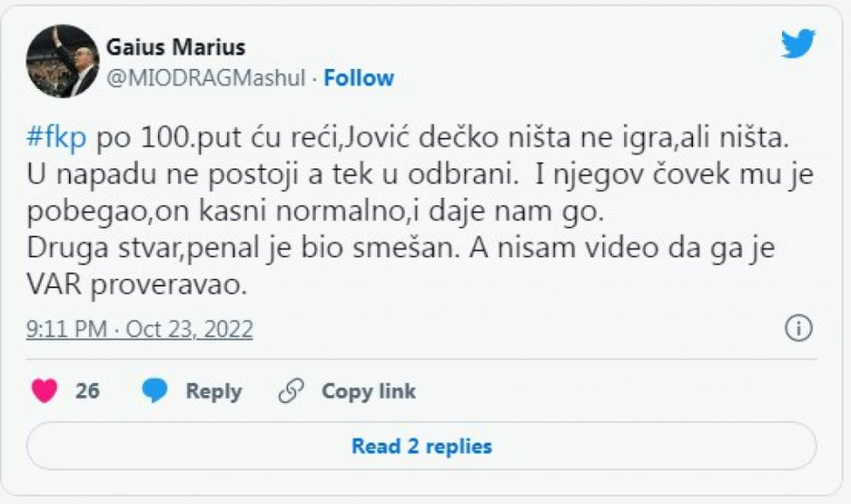Click the chain link icon
Viewport: 851px width, 504px height.
[291, 391]
